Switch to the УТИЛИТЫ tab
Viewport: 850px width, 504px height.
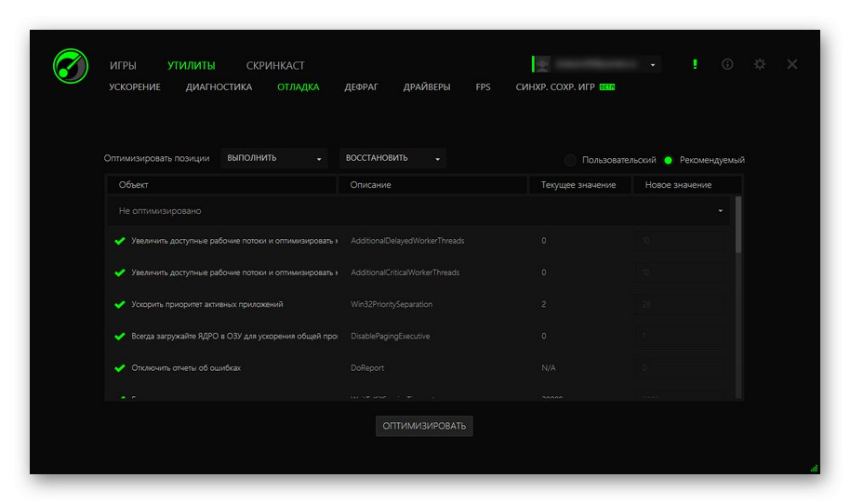coord(191,66)
